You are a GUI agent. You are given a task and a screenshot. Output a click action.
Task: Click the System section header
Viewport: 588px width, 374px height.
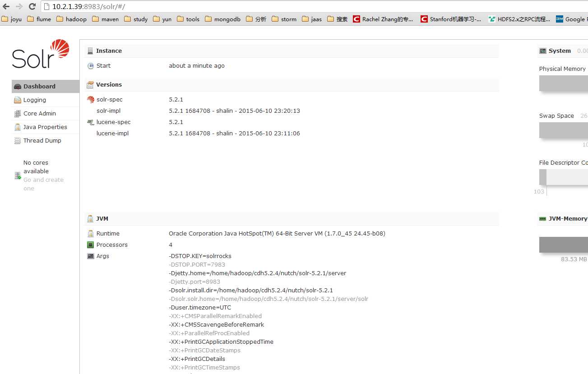pyautogui.click(x=563, y=51)
